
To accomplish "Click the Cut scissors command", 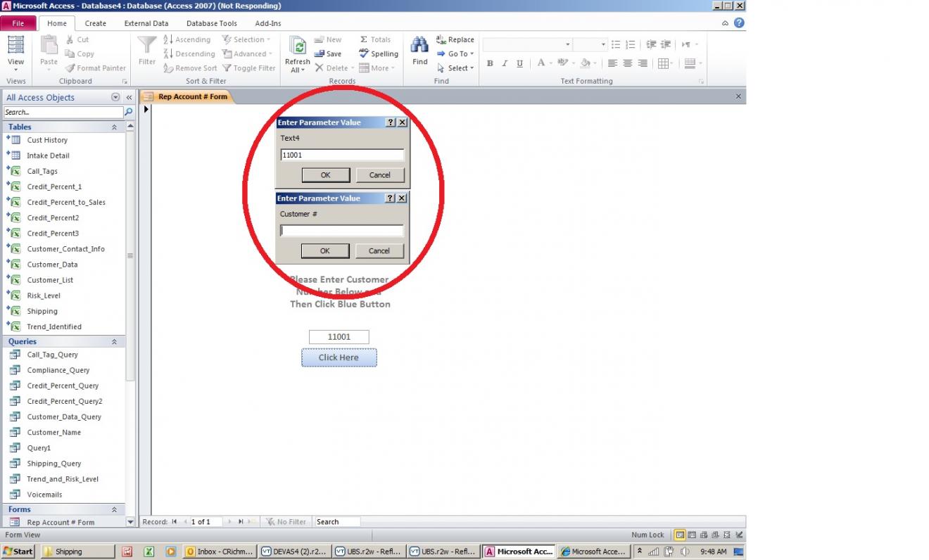I will [x=77, y=39].
